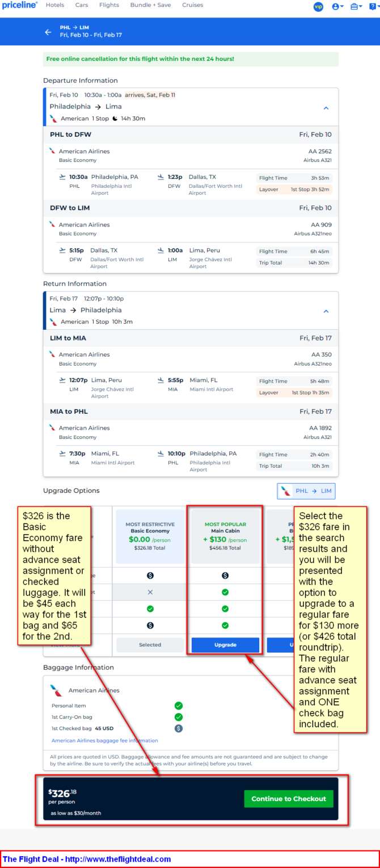This screenshot has width=380, height=868.
Task: Click the 'PHL to DFW' segment header
Action: [x=191, y=135]
